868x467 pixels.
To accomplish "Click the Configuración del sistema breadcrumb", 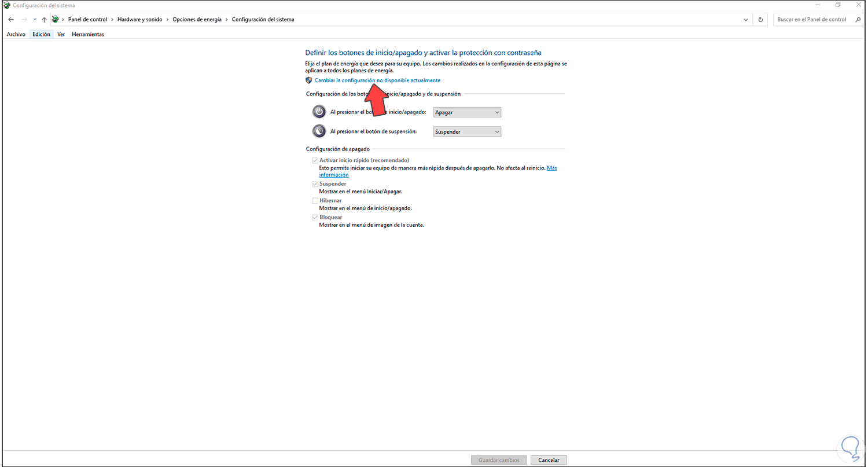I will pos(263,19).
